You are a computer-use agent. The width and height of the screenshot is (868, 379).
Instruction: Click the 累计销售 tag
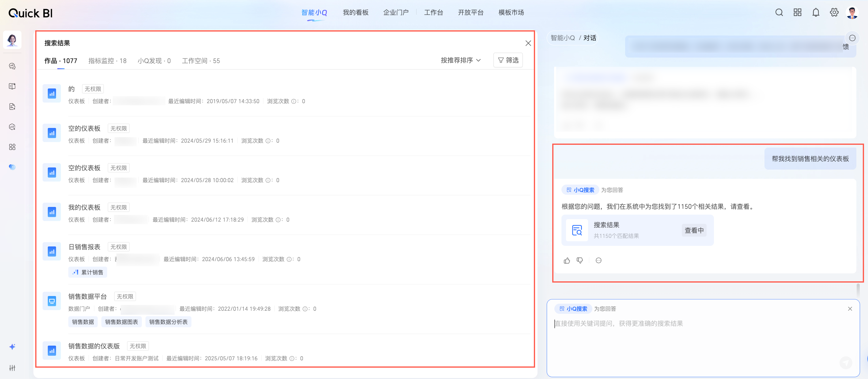pos(88,272)
